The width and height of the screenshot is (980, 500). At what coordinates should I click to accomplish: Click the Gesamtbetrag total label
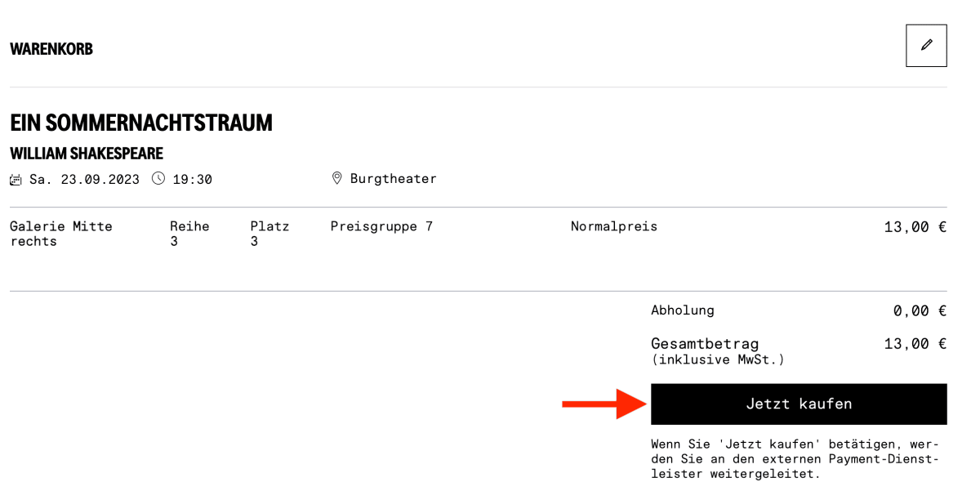705,344
